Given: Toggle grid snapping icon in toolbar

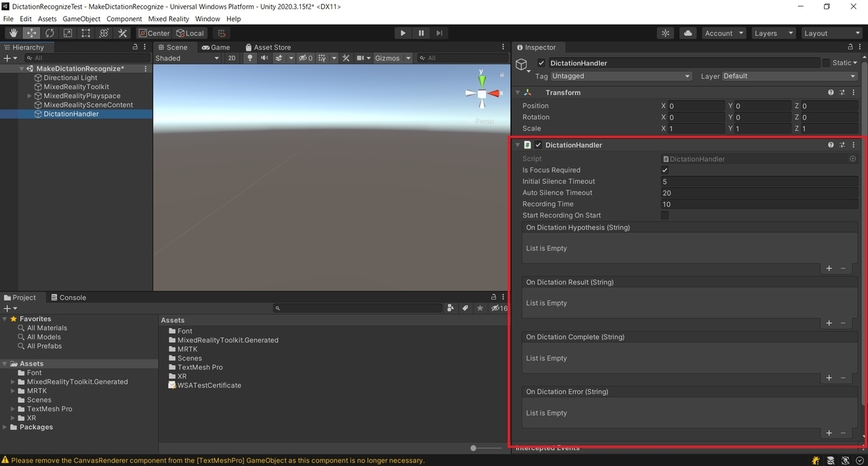Looking at the screenshot, I should tap(221, 33).
